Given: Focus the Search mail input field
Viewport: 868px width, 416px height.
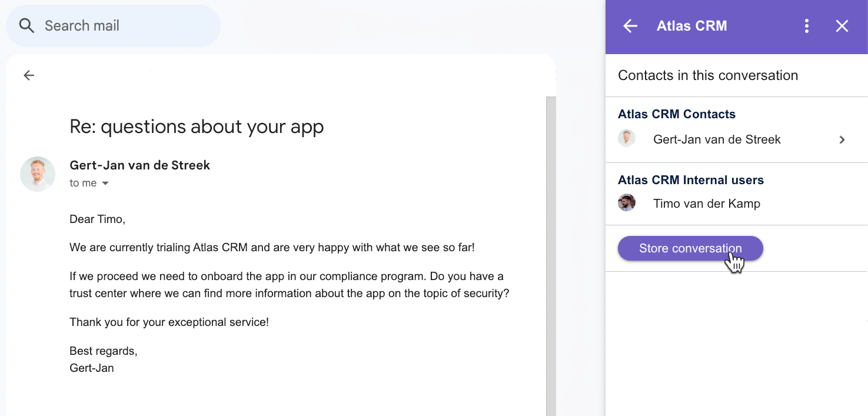Looking at the screenshot, I should [118, 26].
